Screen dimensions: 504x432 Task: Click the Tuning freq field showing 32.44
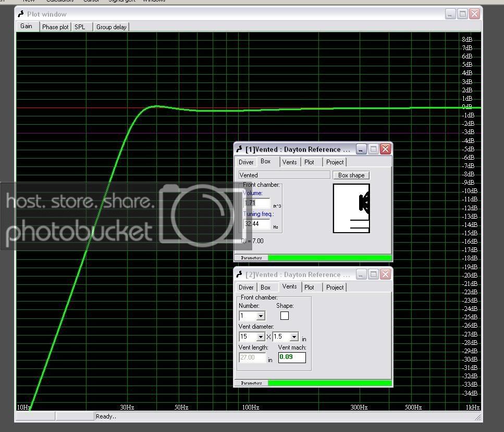(257, 224)
